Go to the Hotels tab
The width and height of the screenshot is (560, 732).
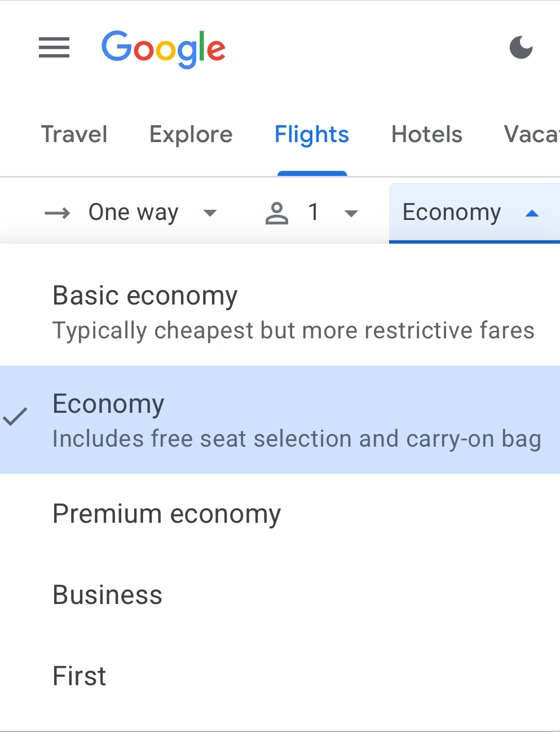coord(427,135)
